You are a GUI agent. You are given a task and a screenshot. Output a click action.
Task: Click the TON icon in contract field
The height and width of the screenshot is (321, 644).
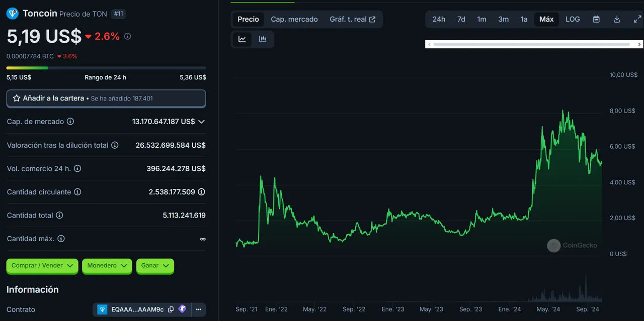pyautogui.click(x=102, y=309)
